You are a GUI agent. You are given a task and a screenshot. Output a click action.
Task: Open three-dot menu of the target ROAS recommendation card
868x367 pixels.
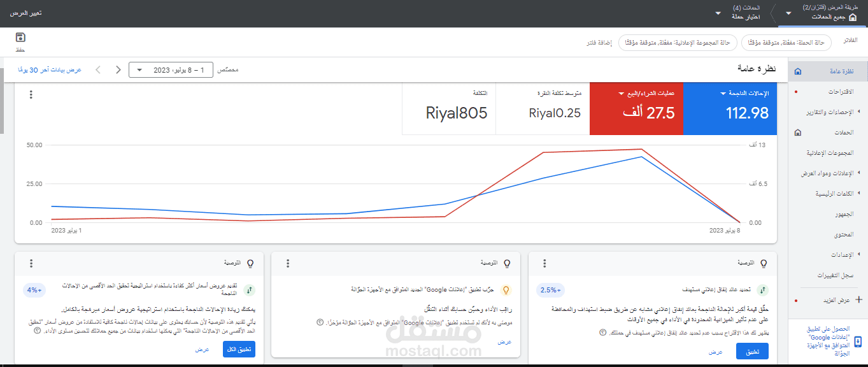point(544,263)
